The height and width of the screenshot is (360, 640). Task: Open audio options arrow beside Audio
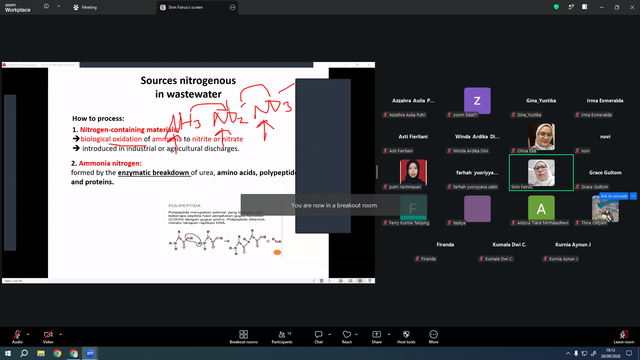pyautogui.click(x=28, y=334)
